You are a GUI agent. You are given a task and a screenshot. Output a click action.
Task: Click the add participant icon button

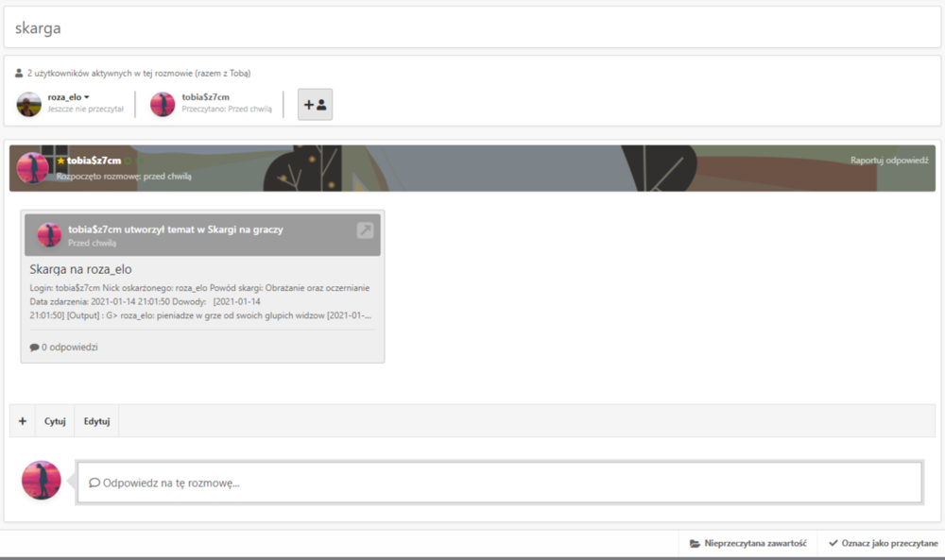tap(315, 105)
